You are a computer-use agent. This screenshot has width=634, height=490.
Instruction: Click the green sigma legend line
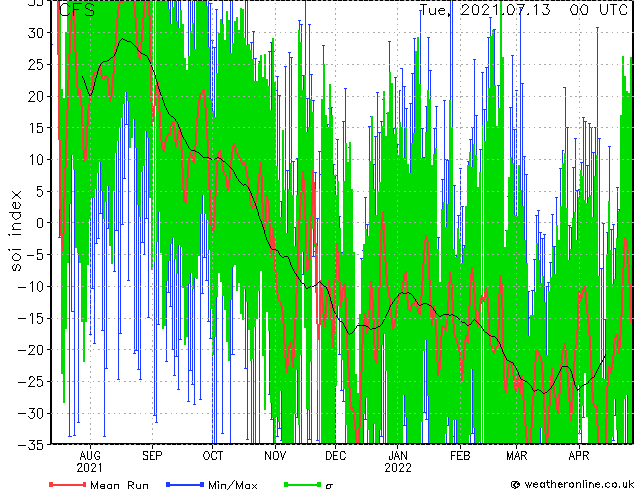tap(303, 484)
